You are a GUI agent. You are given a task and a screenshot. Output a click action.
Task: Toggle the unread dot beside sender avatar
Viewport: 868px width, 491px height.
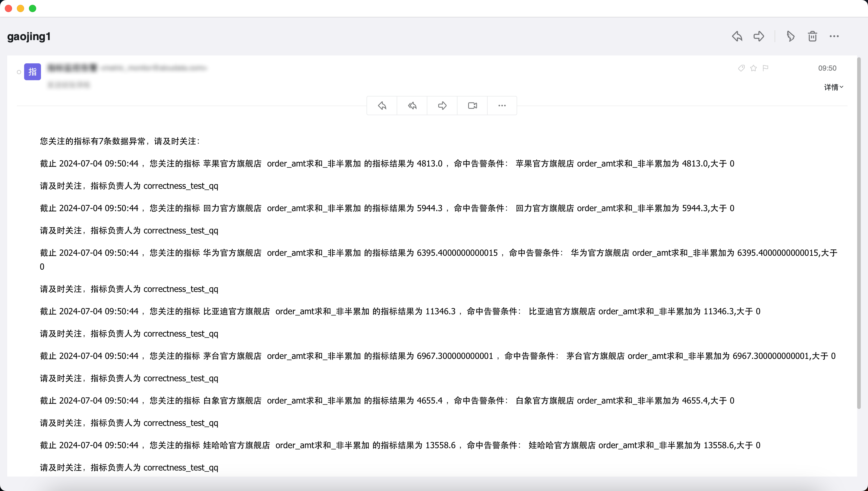(x=19, y=72)
